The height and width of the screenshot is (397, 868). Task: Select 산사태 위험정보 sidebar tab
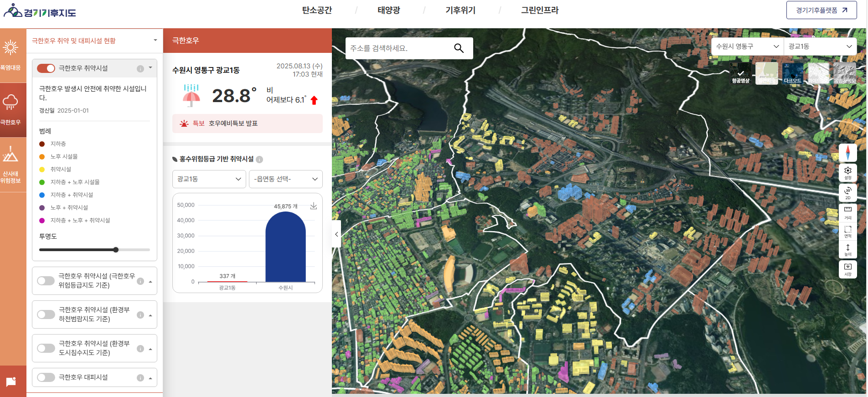click(10, 165)
